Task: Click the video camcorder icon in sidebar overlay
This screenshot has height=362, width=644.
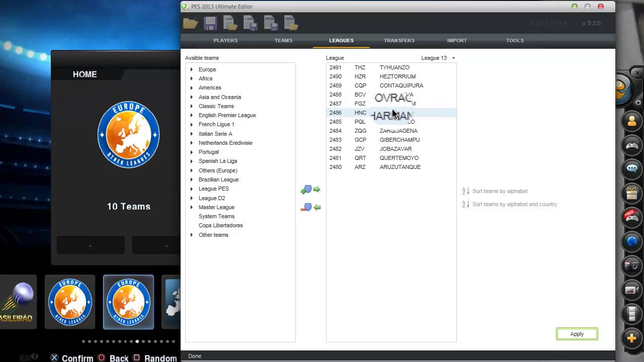Action: [x=632, y=290]
